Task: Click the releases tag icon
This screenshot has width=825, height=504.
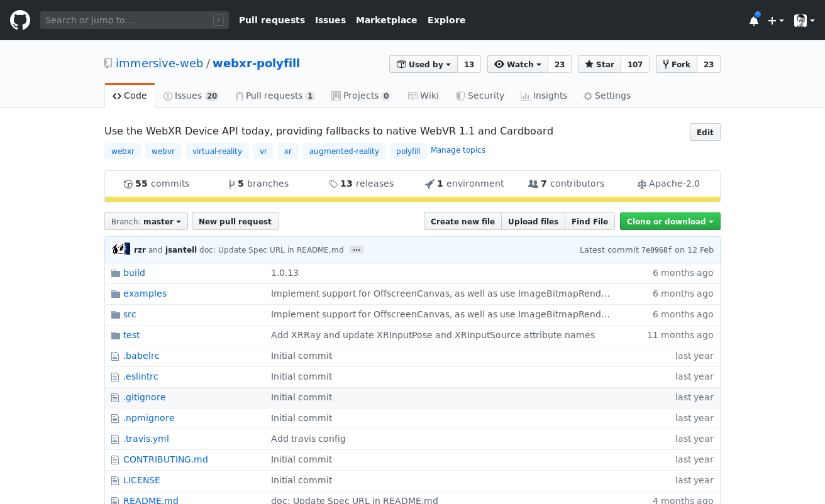Action: point(333,184)
